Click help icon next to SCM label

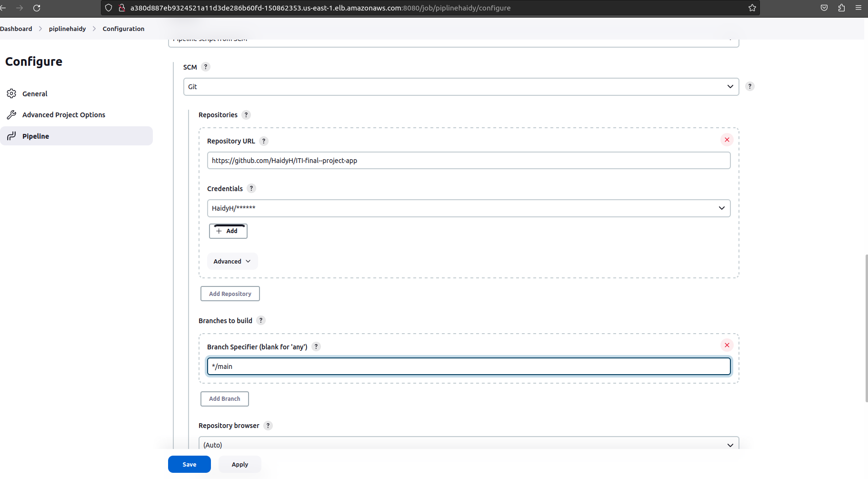click(206, 67)
